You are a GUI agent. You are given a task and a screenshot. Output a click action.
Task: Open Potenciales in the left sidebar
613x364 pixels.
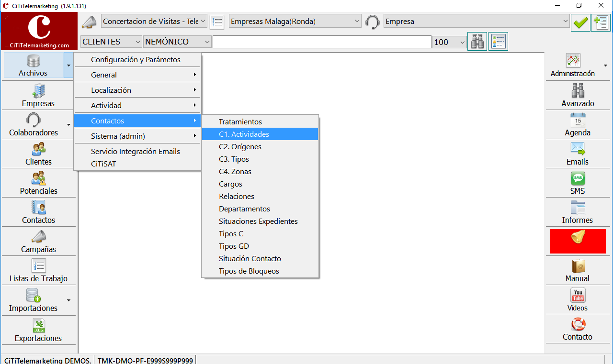38,183
